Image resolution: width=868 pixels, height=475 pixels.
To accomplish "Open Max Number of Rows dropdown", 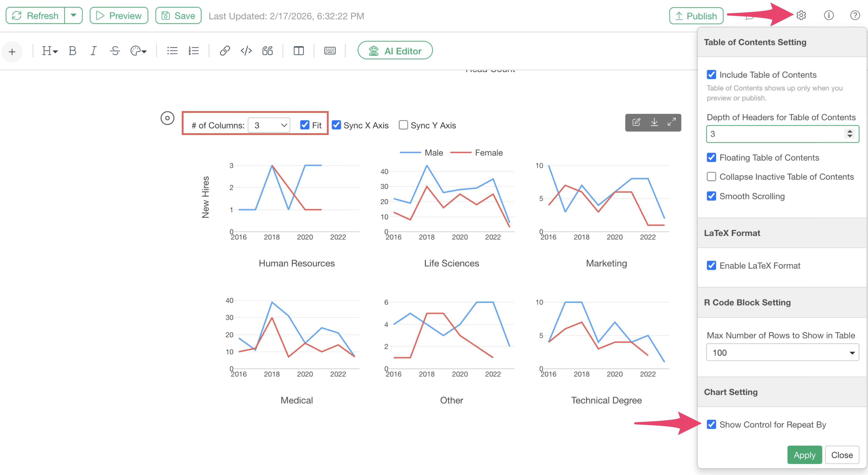I will point(782,352).
